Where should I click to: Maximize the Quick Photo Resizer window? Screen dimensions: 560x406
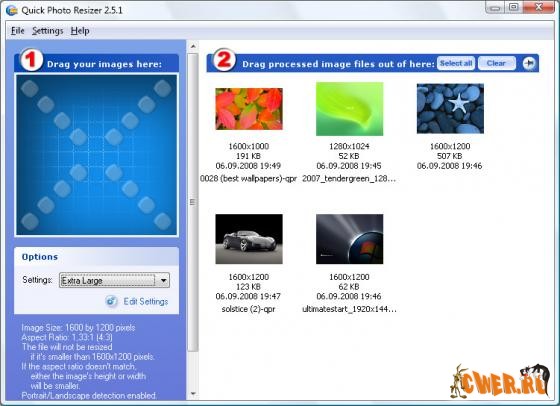click(x=514, y=7)
